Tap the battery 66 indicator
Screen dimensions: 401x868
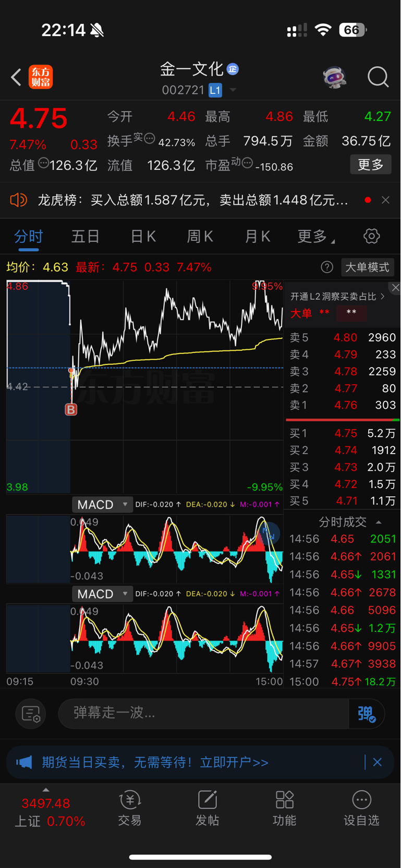pyautogui.click(x=353, y=30)
